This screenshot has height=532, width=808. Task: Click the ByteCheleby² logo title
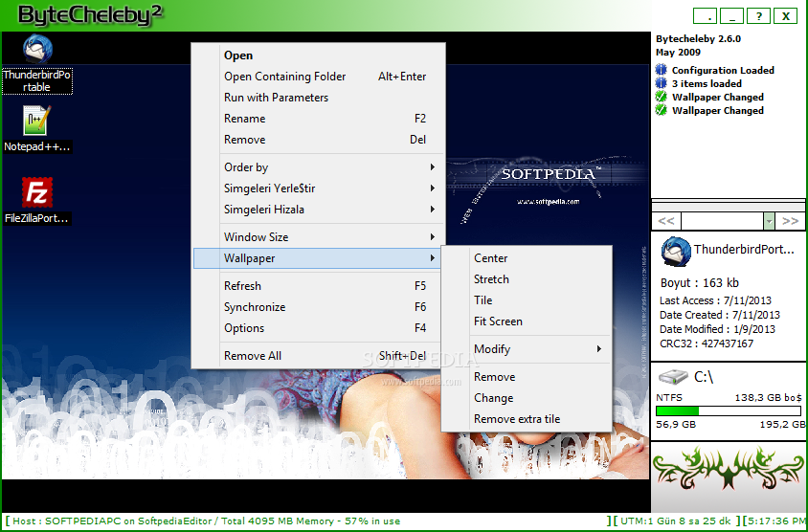coord(90,15)
